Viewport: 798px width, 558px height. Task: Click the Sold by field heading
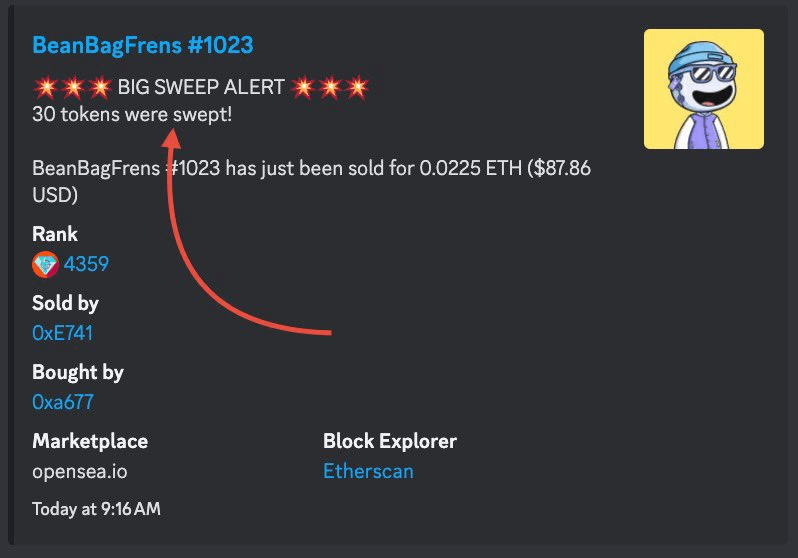[x=65, y=303]
